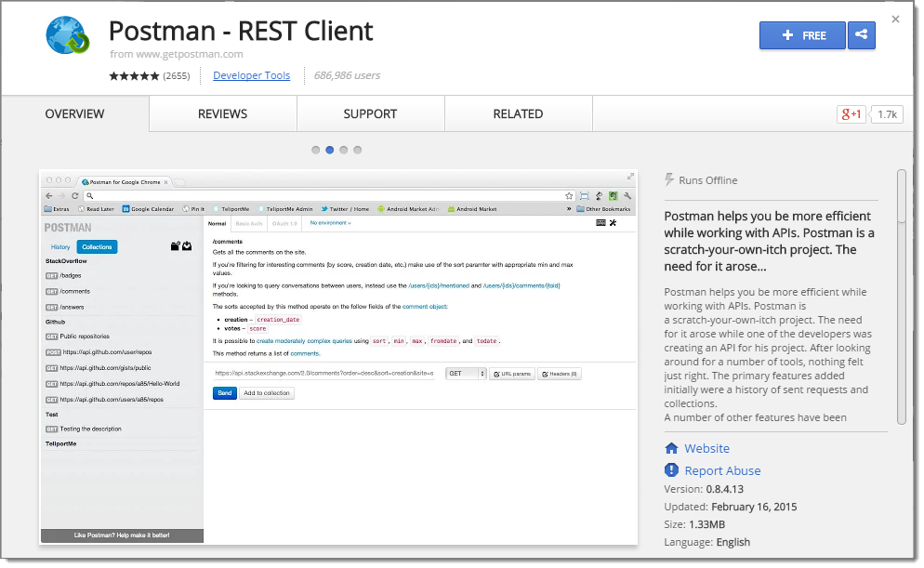Click the Google +1 button
Screen dimensions: 924x568
pos(851,114)
